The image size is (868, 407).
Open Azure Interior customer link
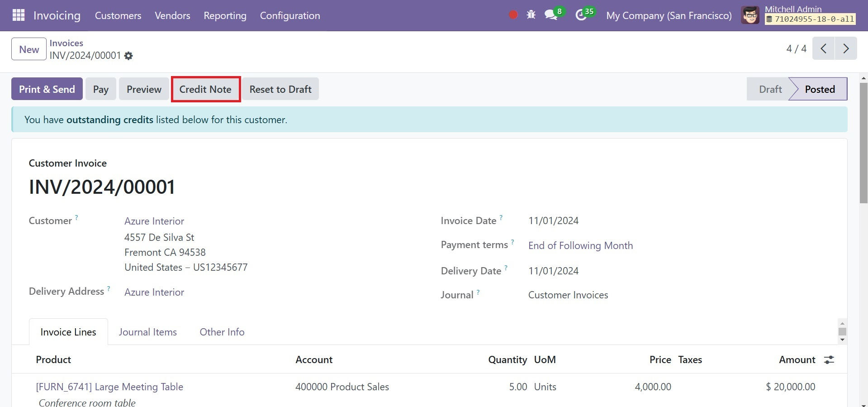point(154,221)
